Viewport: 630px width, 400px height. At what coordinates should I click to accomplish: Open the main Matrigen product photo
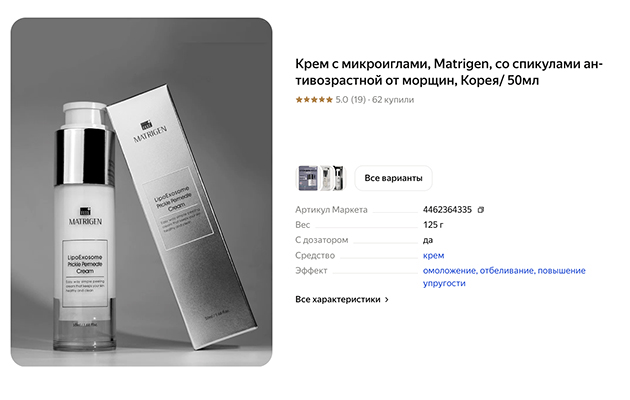point(141,192)
